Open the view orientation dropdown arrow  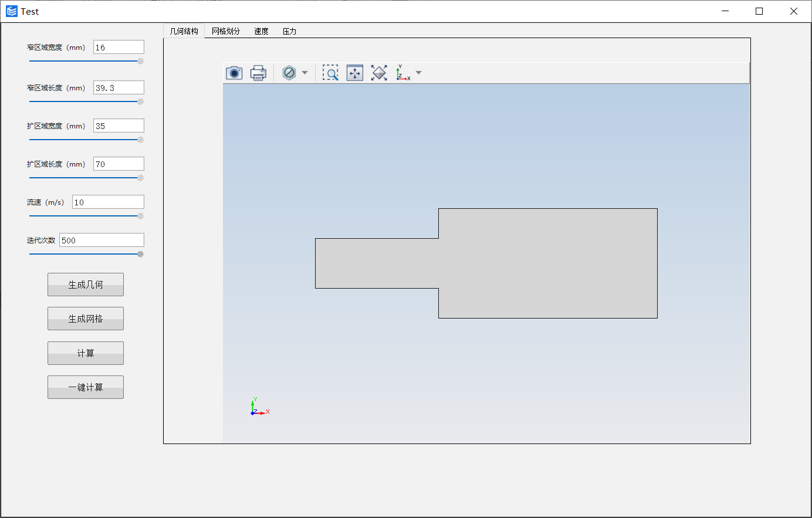pyautogui.click(x=418, y=73)
